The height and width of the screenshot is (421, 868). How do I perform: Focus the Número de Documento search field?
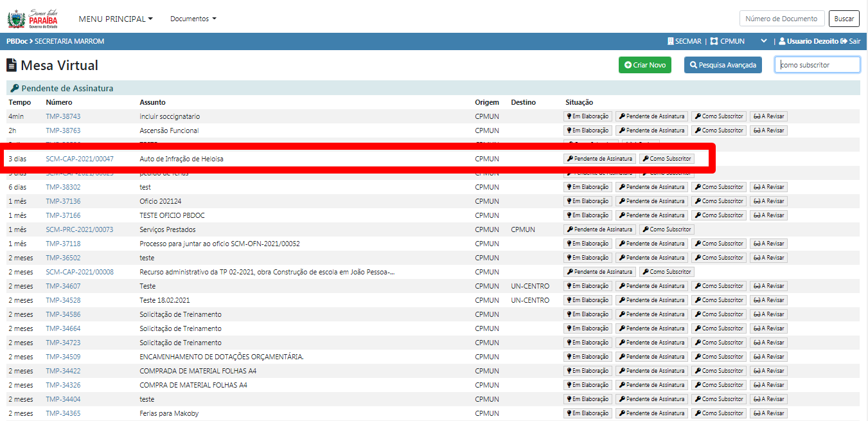pyautogui.click(x=781, y=19)
